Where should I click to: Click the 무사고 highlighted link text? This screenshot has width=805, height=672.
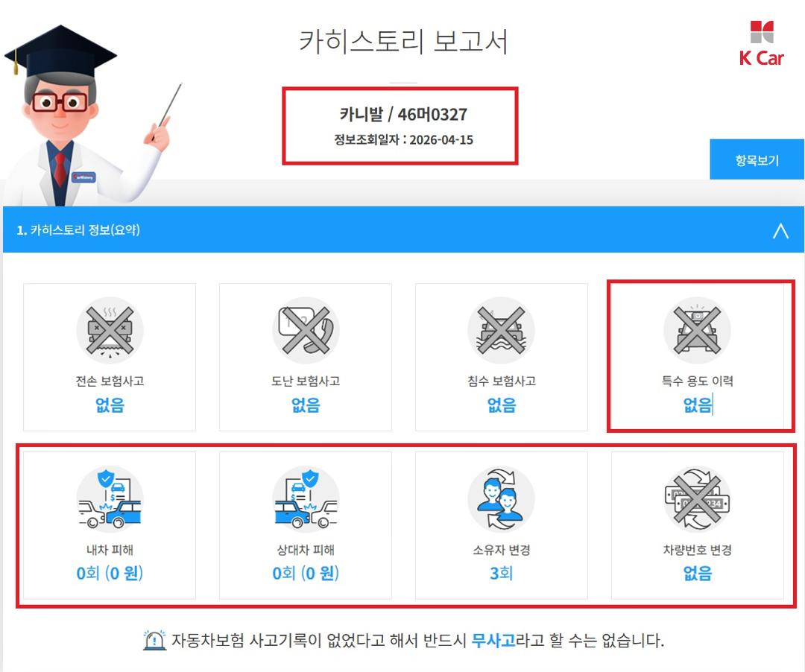coord(493,640)
